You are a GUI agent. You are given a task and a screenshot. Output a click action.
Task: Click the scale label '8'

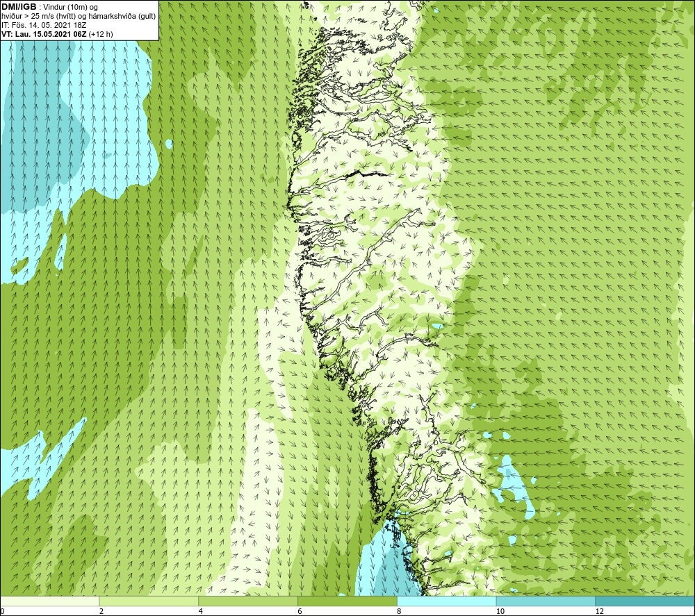(400, 612)
